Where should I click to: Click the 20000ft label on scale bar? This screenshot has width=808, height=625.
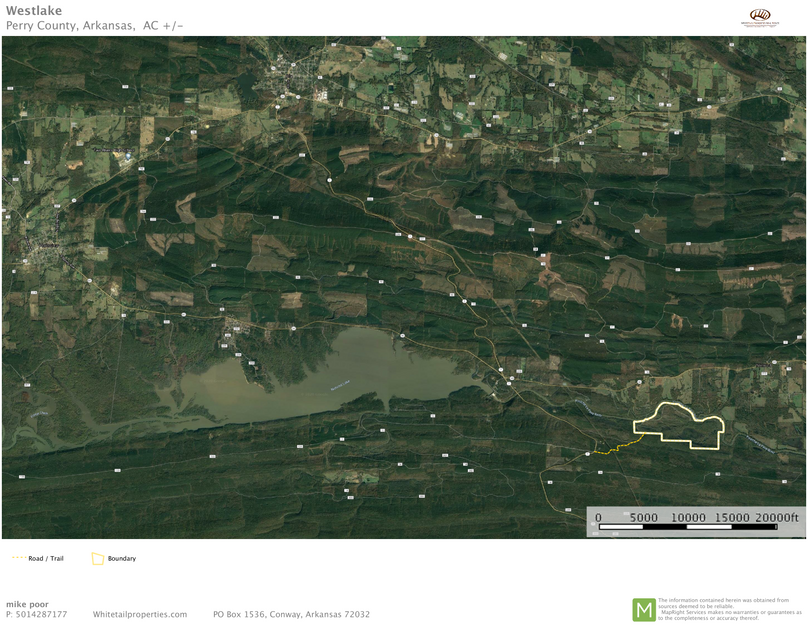click(777, 517)
